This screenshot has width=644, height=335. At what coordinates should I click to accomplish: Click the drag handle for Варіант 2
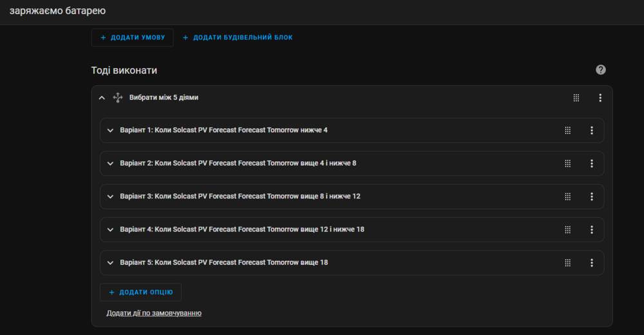pyautogui.click(x=568, y=164)
